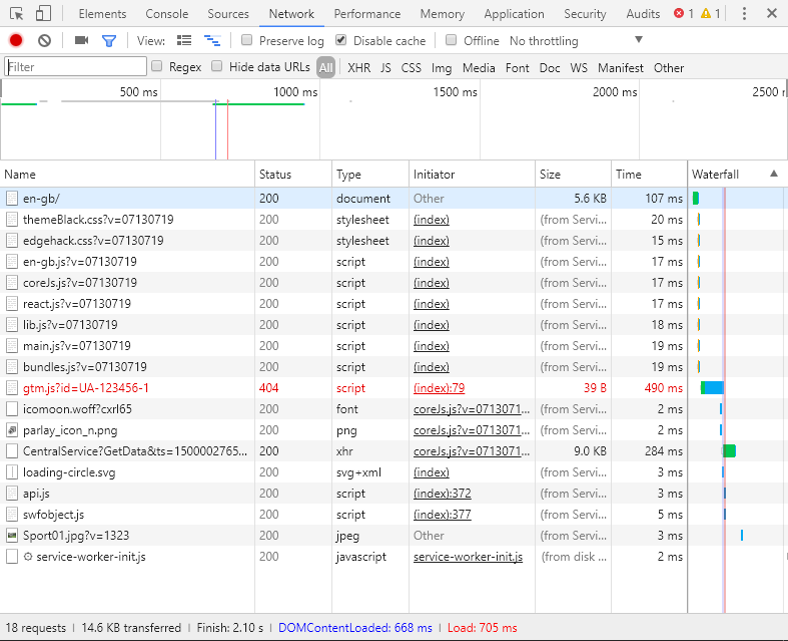Focus the Filter text field

(x=75, y=67)
